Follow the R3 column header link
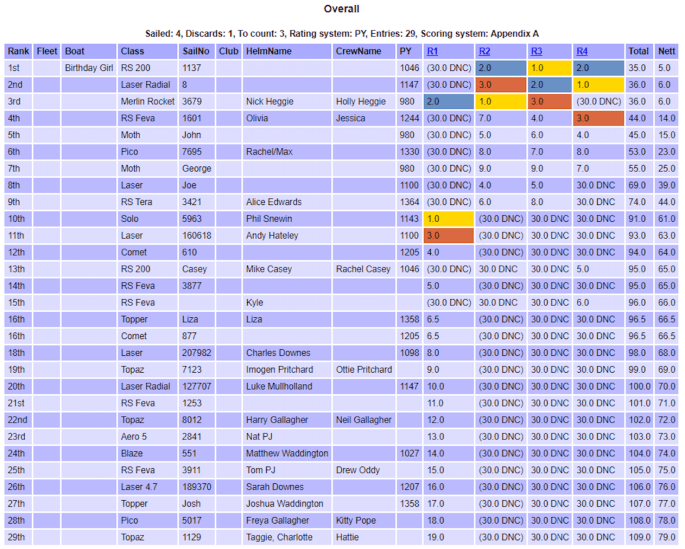Image resolution: width=685 pixels, height=549 pixels. coord(536,51)
